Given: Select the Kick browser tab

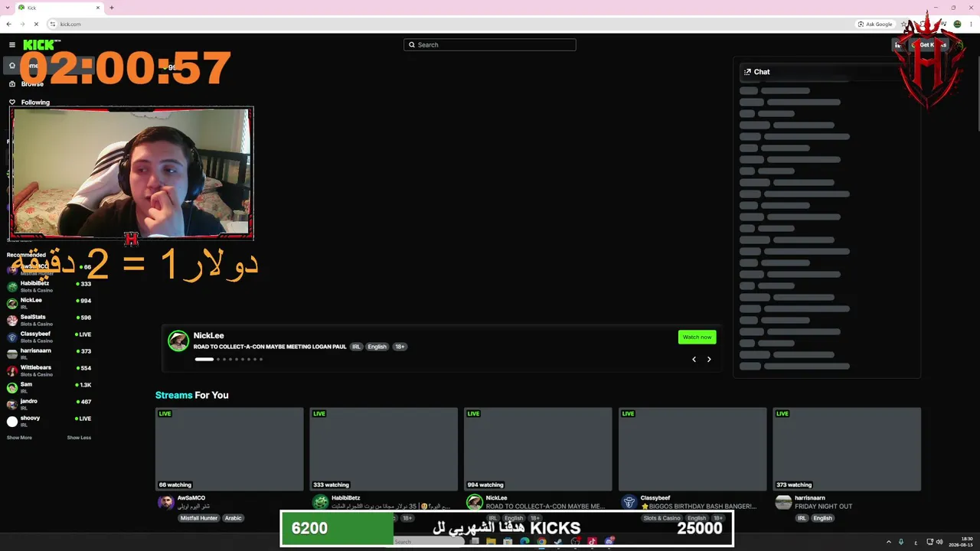Looking at the screenshot, I should [x=60, y=8].
